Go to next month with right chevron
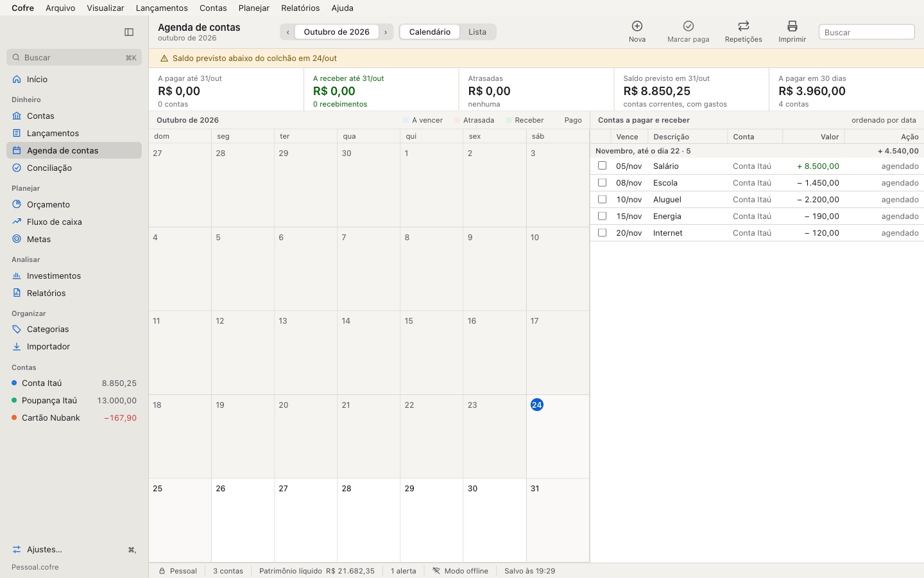The width and height of the screenshot is (924, 578). [x=386, y=32]
